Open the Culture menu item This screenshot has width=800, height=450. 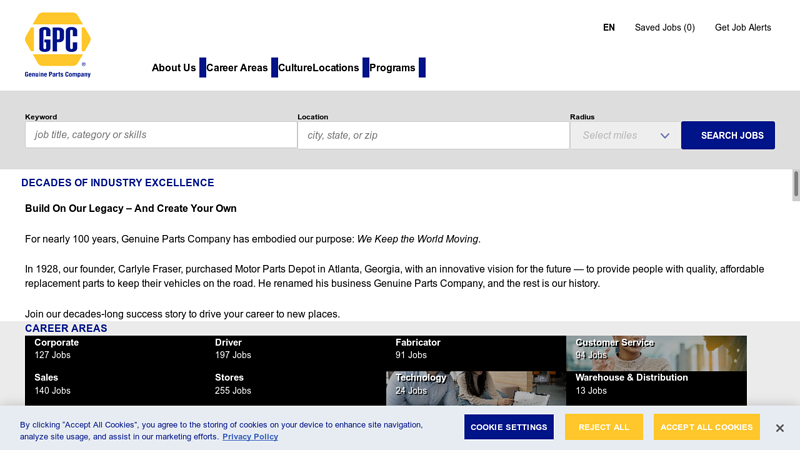(295, 68)
